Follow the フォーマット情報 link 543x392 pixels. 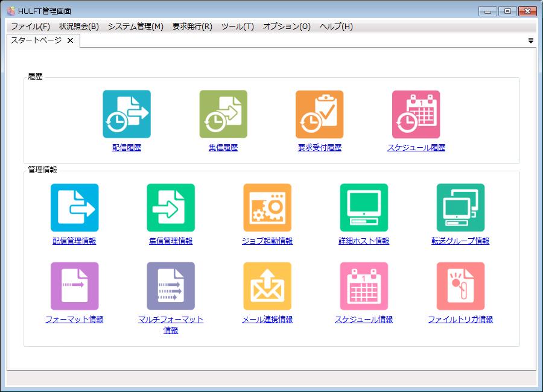tap(74, 319)
